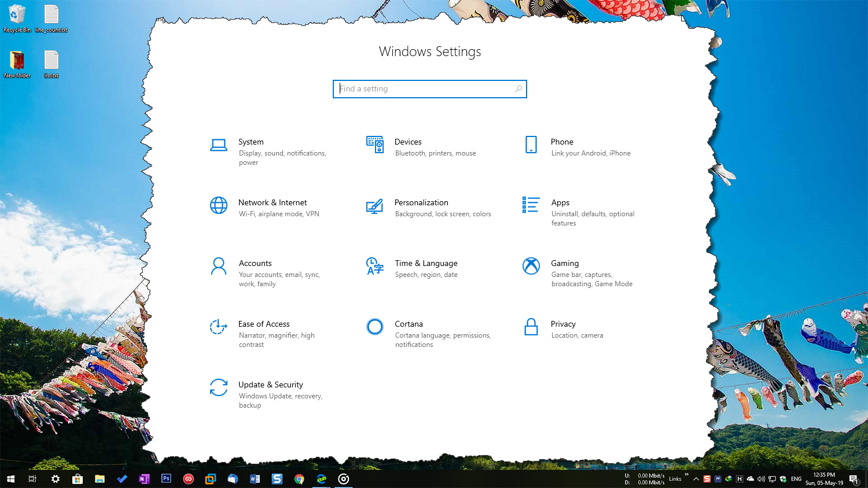Click the Devices heading text
Screen dimensions: 868x488
coord(408,142)
